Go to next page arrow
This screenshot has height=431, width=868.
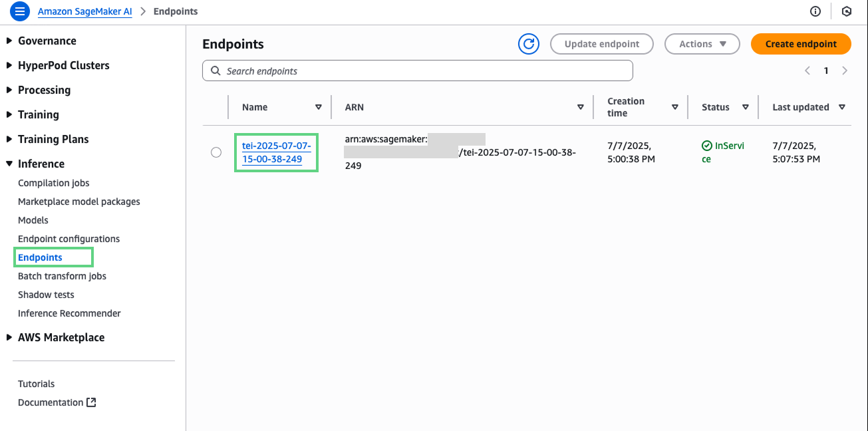(845, 71)
